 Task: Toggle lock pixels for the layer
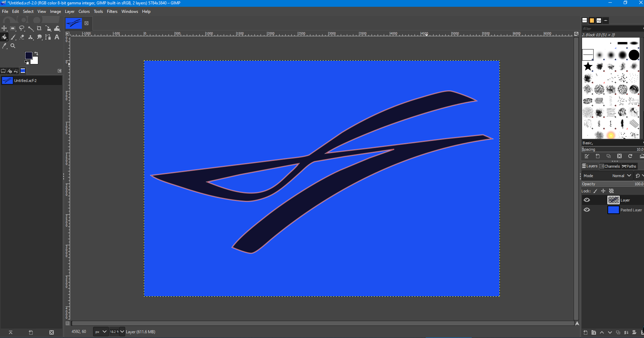point(595,191)
